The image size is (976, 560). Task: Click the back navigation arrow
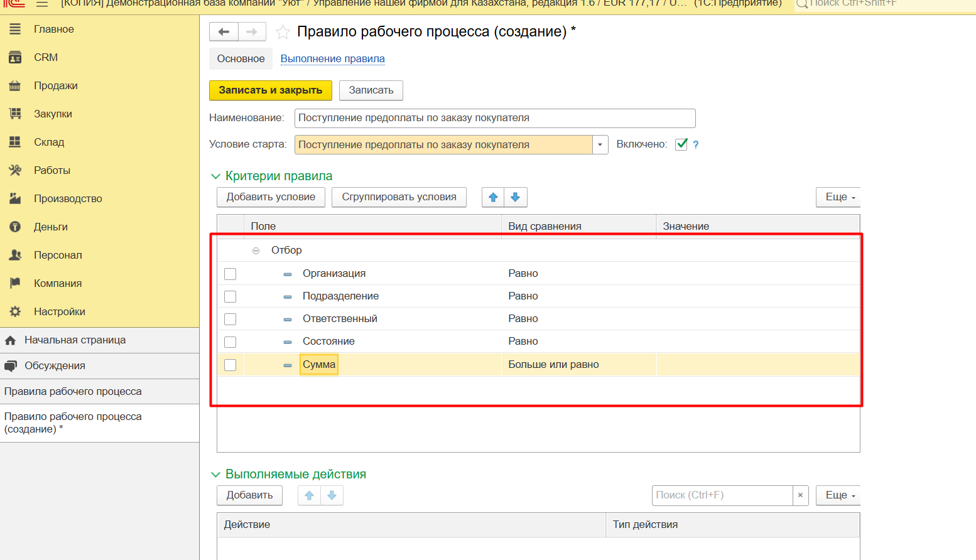(x=224, y=32)
